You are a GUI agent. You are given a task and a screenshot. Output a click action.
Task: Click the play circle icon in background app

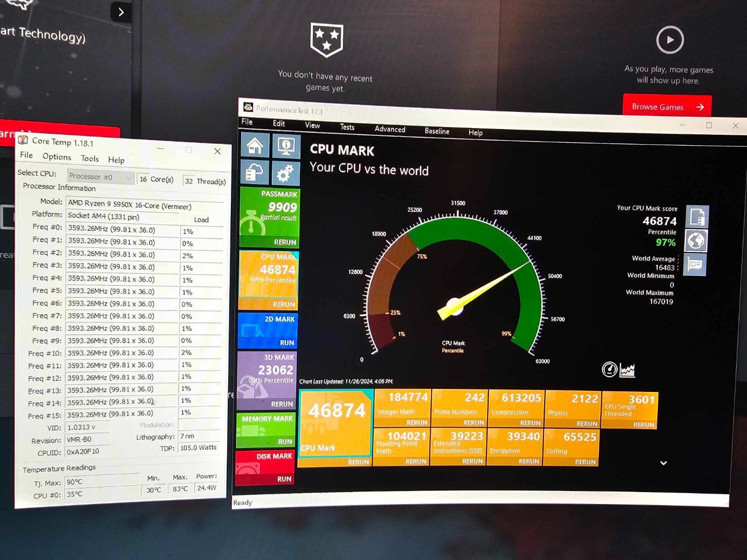pyautogui.click(x=670, y=40)
